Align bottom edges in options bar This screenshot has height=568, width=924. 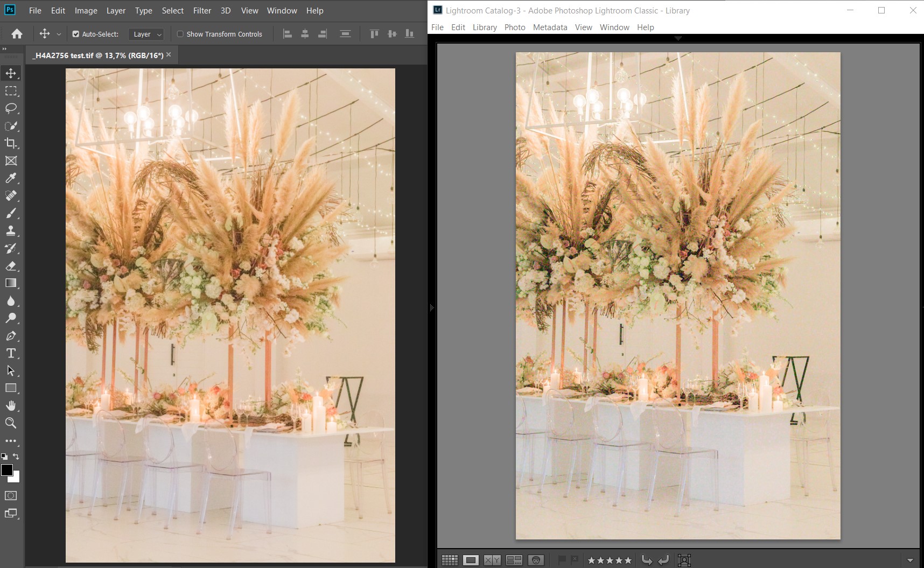(x=410, y=34)
